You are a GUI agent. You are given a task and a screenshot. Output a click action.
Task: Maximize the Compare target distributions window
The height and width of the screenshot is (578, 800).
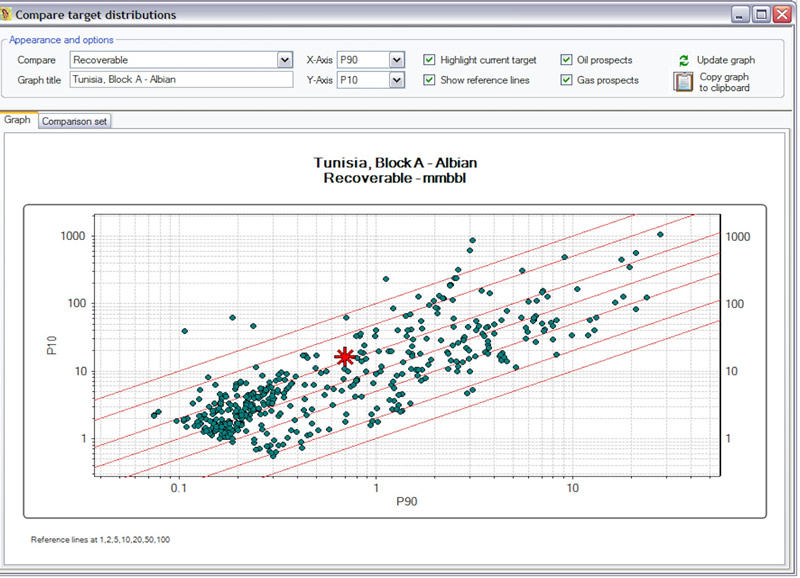761,15
